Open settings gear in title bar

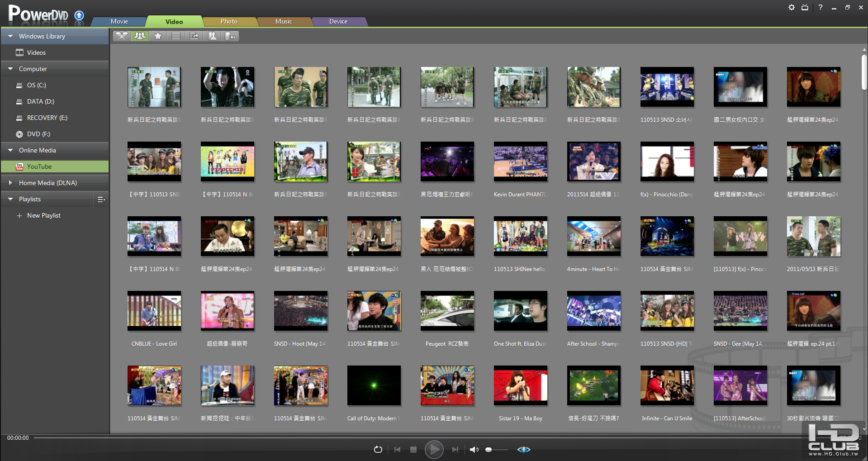coord(792,7)
